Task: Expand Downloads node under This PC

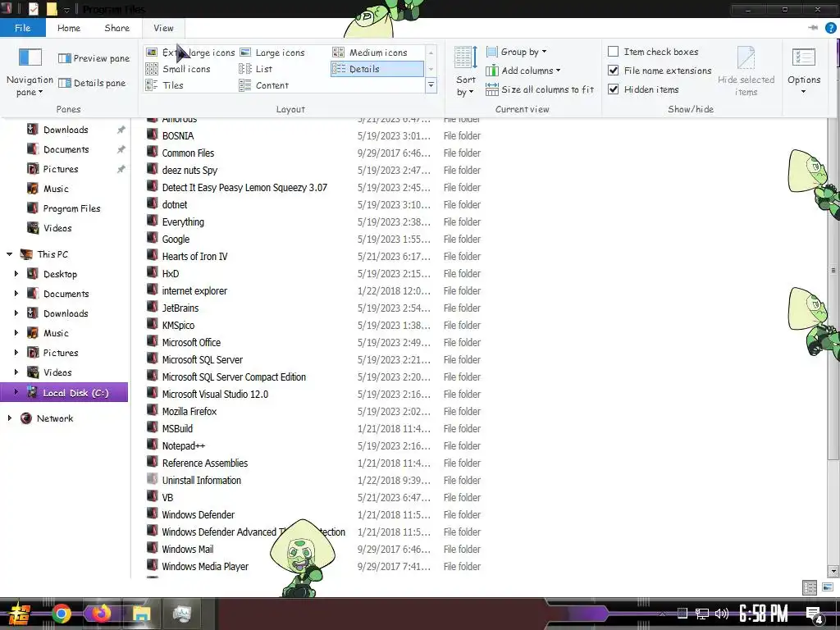Action: (16, 313)
